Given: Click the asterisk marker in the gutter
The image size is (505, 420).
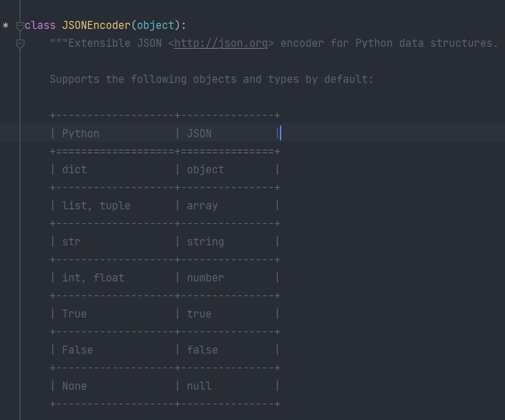Looking at the screenshot, I should pyautogui.click(x=5, y=26).
